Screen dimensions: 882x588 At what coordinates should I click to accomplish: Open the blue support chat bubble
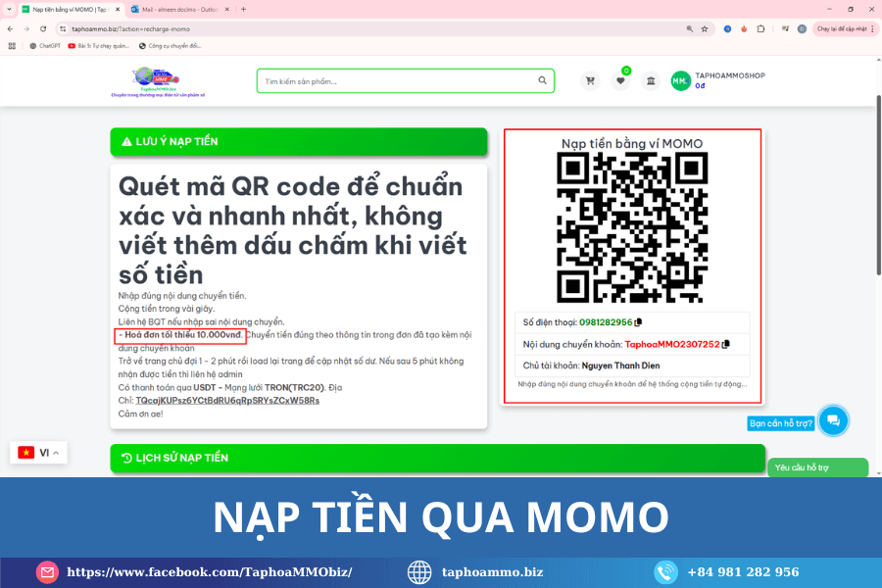(x=833, y=420)
